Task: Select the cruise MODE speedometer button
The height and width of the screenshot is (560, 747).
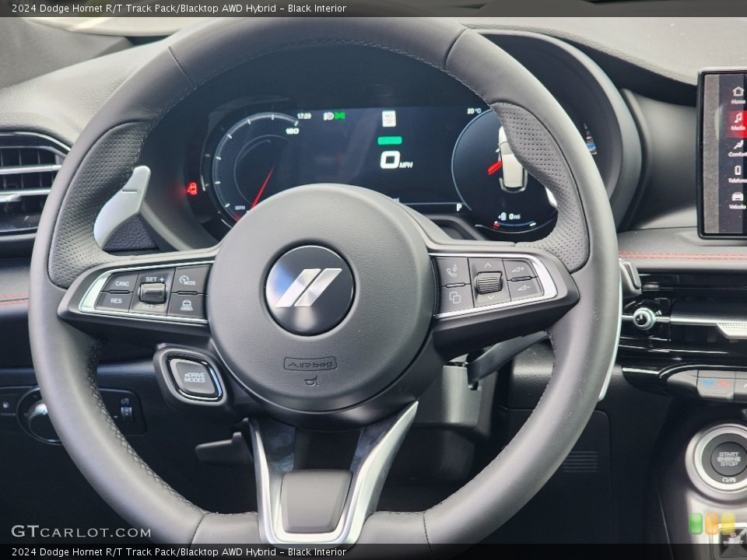Action: tap(190, 280)
